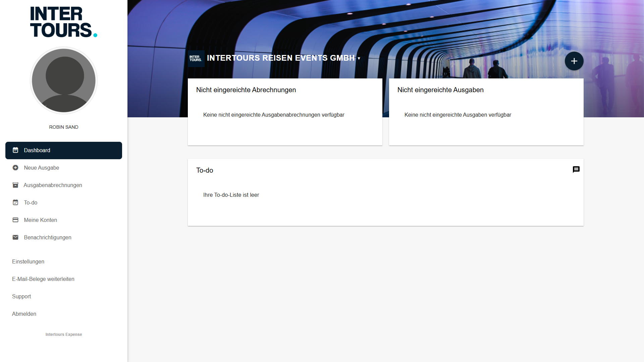Open the Support link
The width and height of the screenshot is (644, 362).
click(x=21, y=296)
